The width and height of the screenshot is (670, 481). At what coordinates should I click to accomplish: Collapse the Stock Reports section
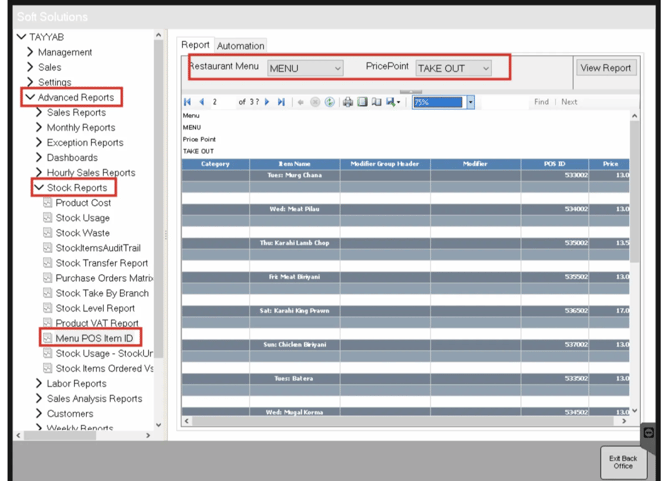pyautogui.click(x=39, y=188)
